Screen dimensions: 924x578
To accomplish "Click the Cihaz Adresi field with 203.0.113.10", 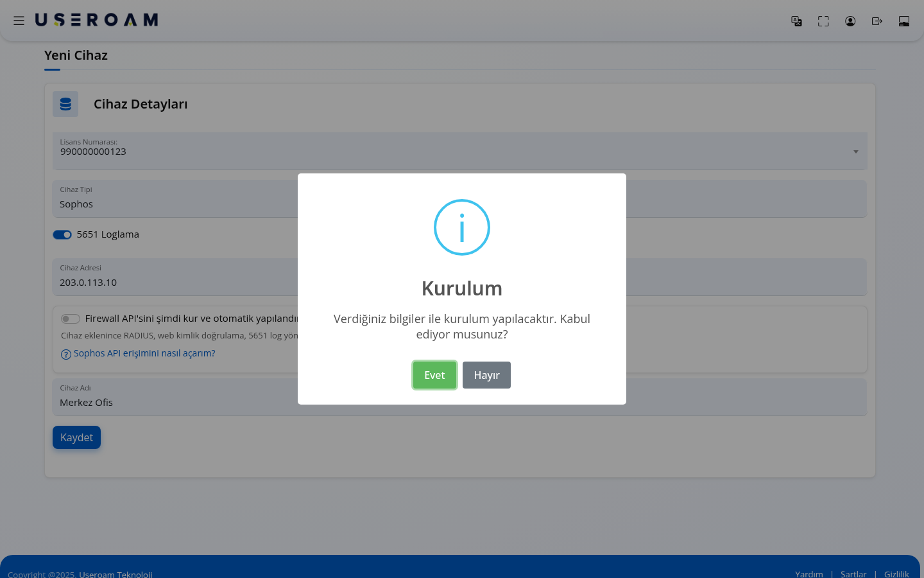I will (x=459, y=277).
